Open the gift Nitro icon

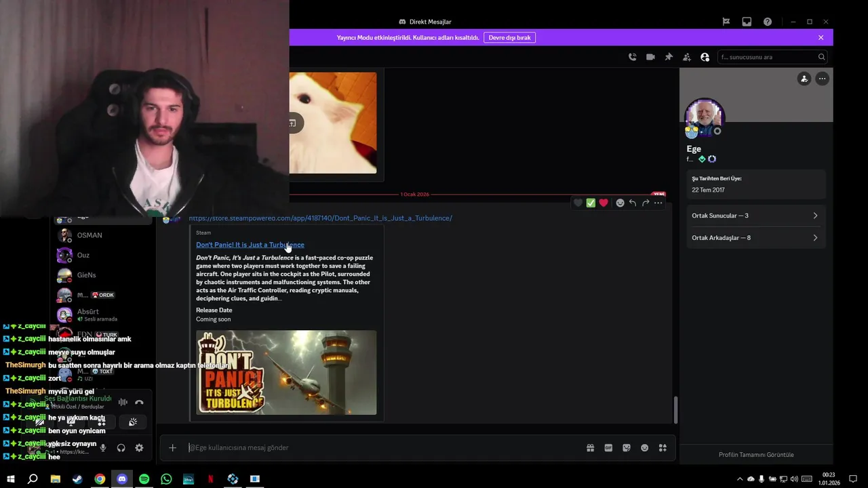[591, 447]
